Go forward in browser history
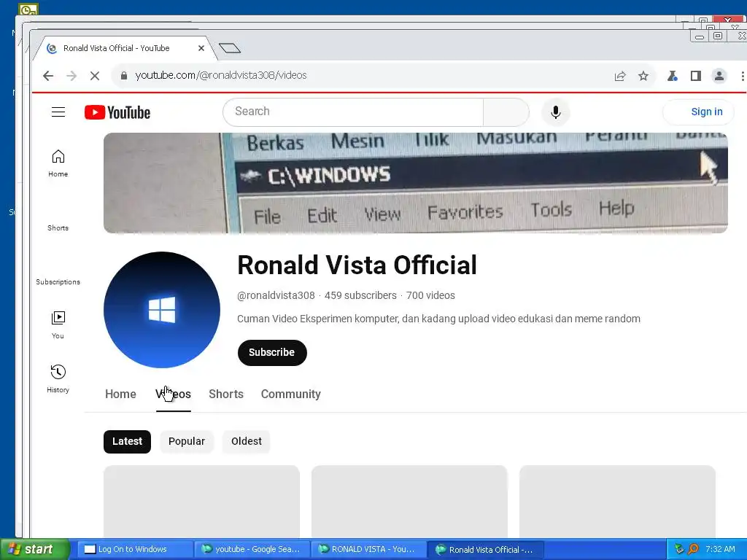 71,76
